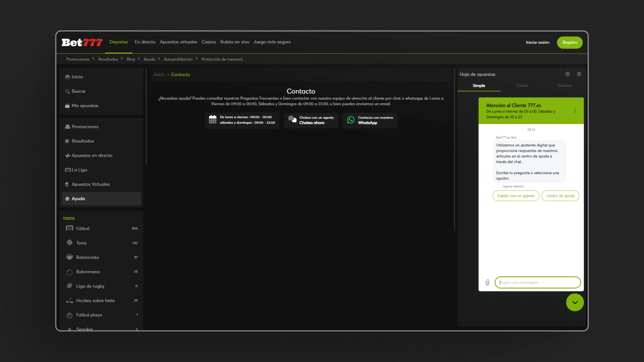Click Hablar con un agente button
This screenshot has width=644, height=362.
pyautogui.click(x=516, y=196)
